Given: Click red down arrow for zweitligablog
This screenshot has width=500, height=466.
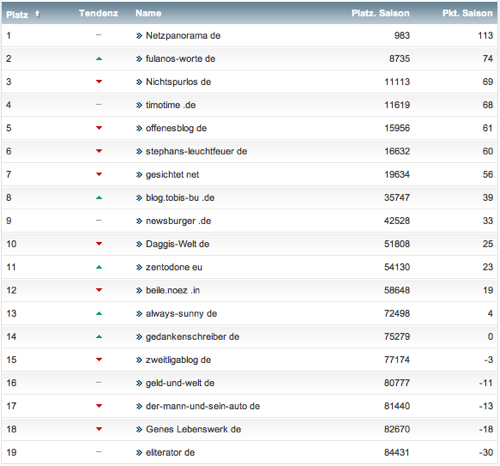Looking at the screenshot, I should point(99,359).
